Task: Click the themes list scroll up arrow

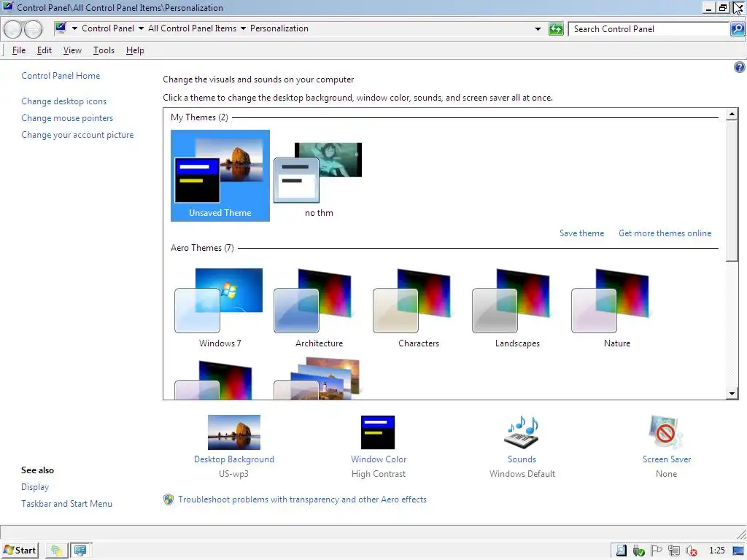Action: (732, 114)
